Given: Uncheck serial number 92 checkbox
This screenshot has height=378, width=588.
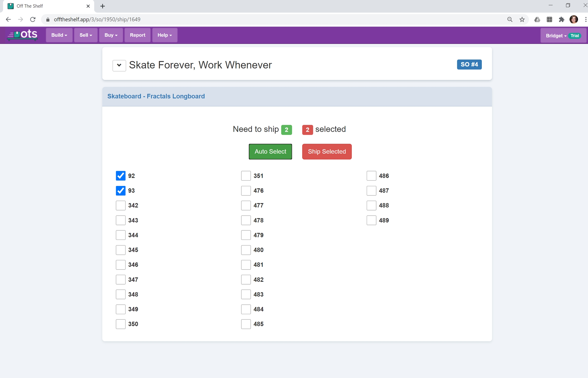Looking at the screenshot, I should point(120,176).
